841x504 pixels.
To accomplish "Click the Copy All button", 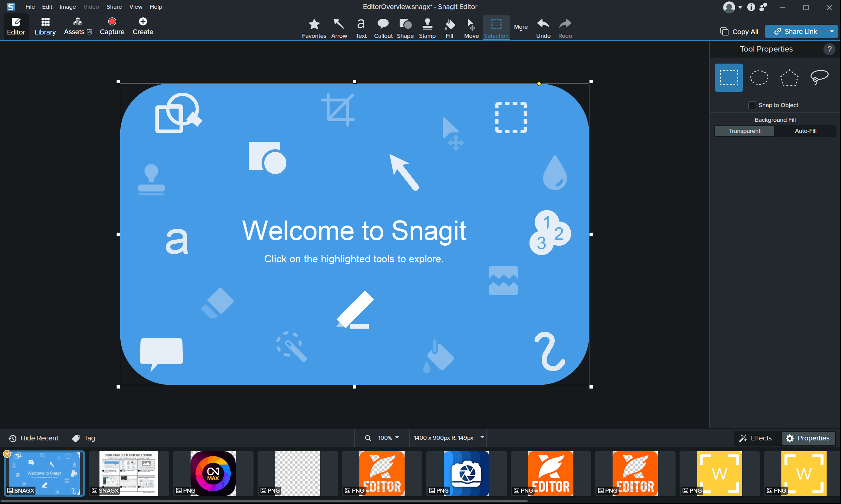I will click(x=739, y=31).
